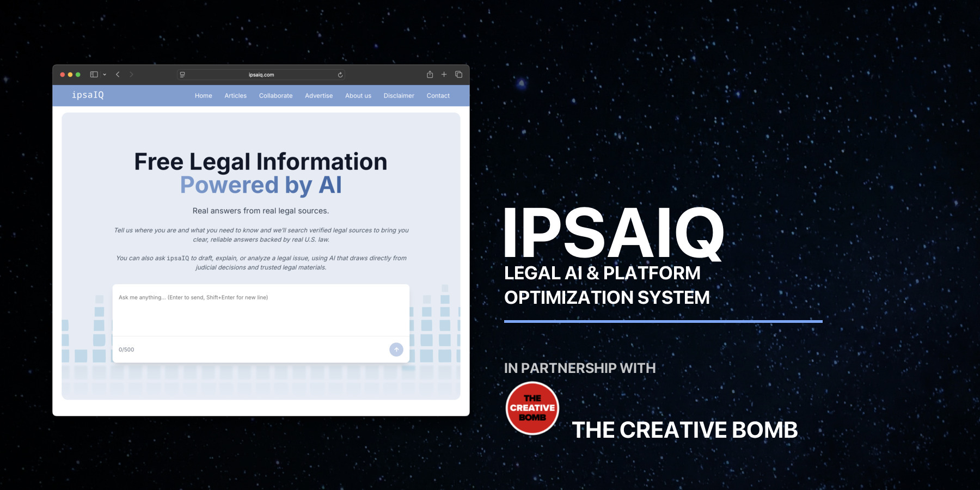Click the THE CREATIVE BOMB title text

tap(685, 430)
